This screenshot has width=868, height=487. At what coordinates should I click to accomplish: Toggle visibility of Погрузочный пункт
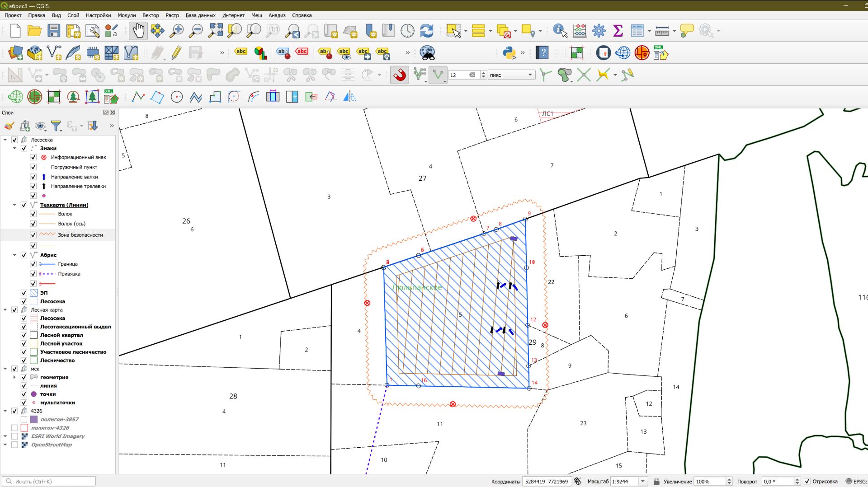[x=33, y=167]
